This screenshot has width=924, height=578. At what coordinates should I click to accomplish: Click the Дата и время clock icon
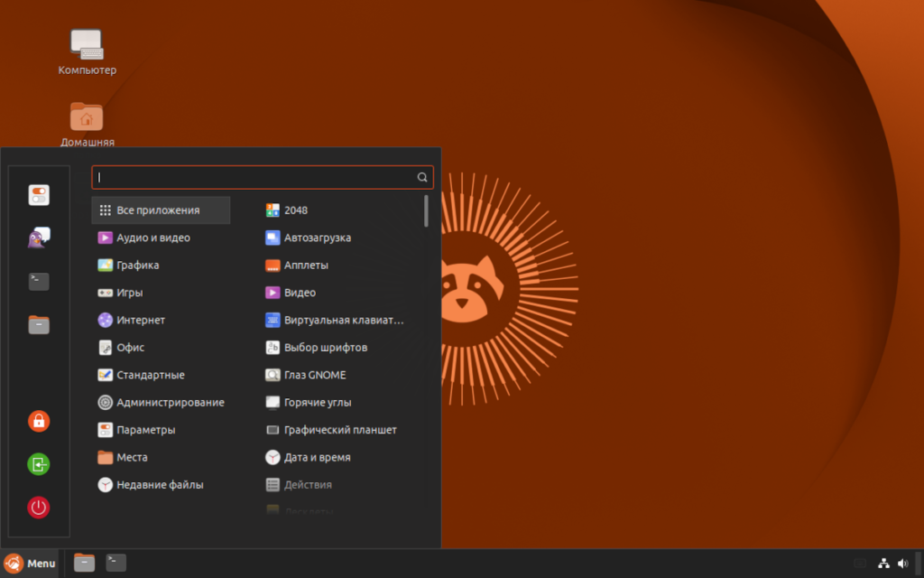(273, 457)
